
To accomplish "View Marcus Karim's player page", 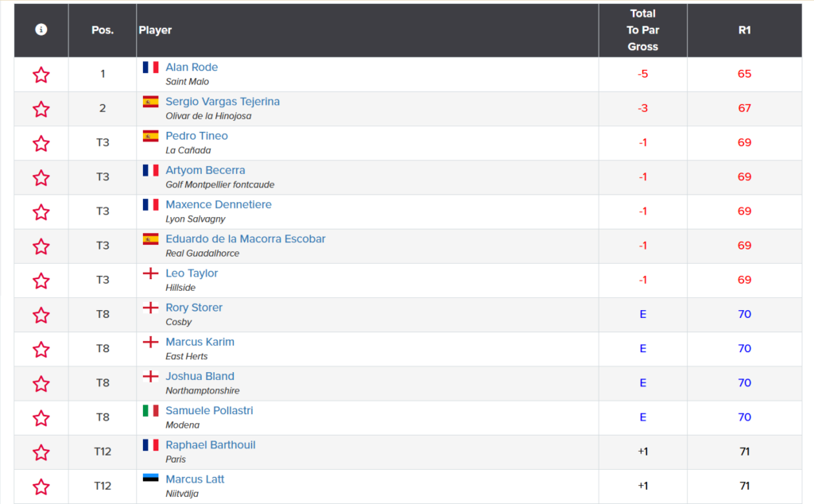I will click(200, 342).
